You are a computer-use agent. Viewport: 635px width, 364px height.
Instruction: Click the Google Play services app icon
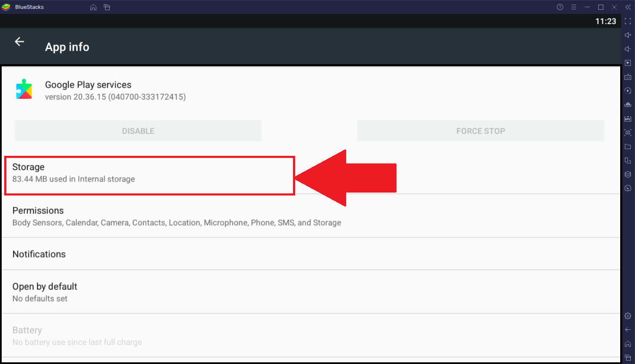pos(24,89)
